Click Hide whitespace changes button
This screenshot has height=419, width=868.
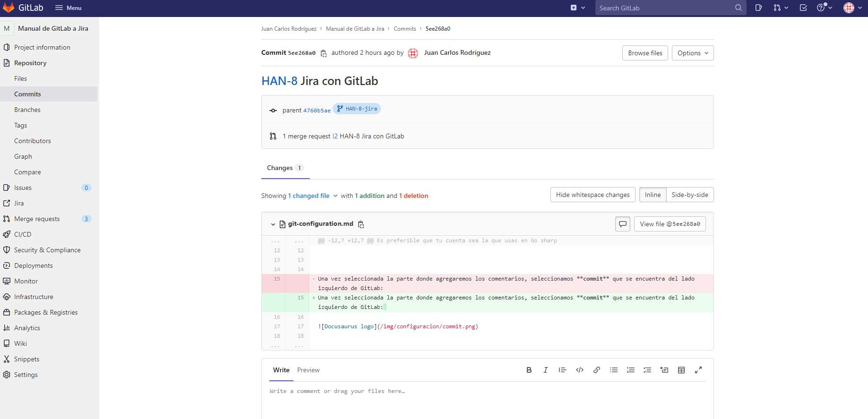tap(593, 195)
